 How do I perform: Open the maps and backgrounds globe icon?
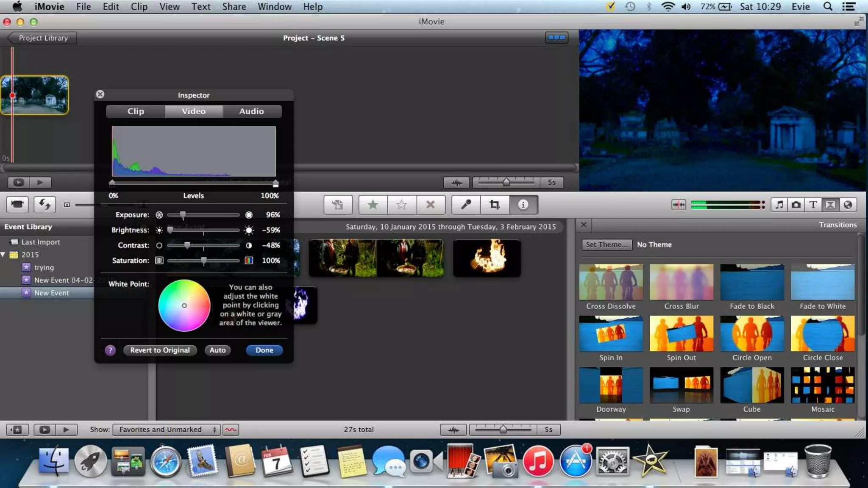pos(848,205)
